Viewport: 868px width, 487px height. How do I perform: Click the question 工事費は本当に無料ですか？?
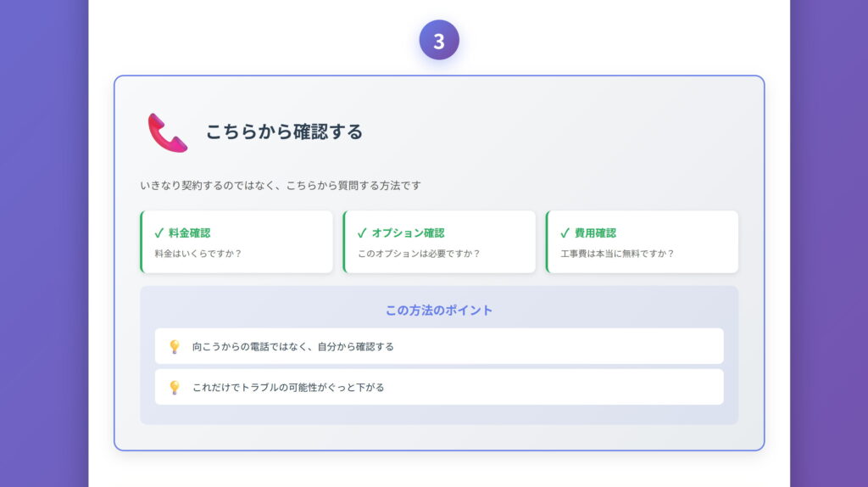pyautogui.click(x=617, y=253)
